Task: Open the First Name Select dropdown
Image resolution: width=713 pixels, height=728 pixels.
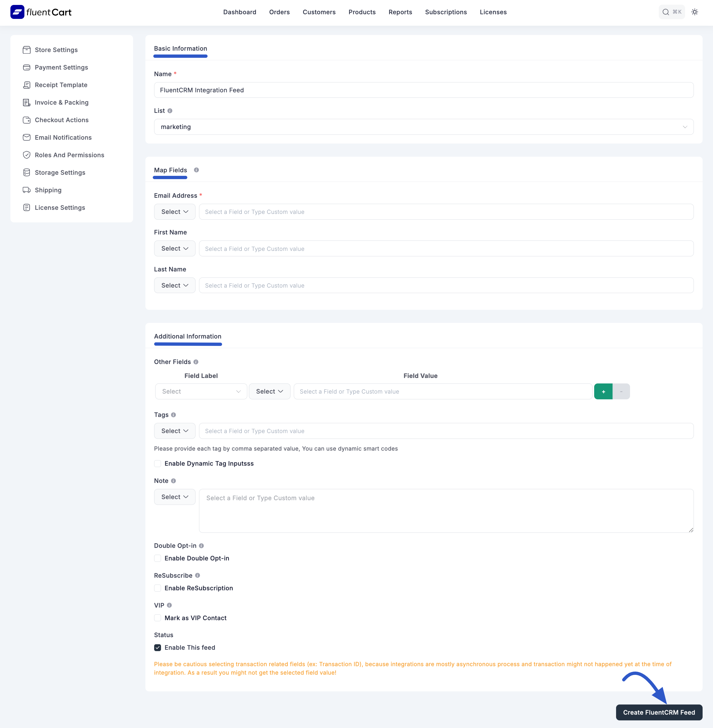Action: click(x=174, y=249)
